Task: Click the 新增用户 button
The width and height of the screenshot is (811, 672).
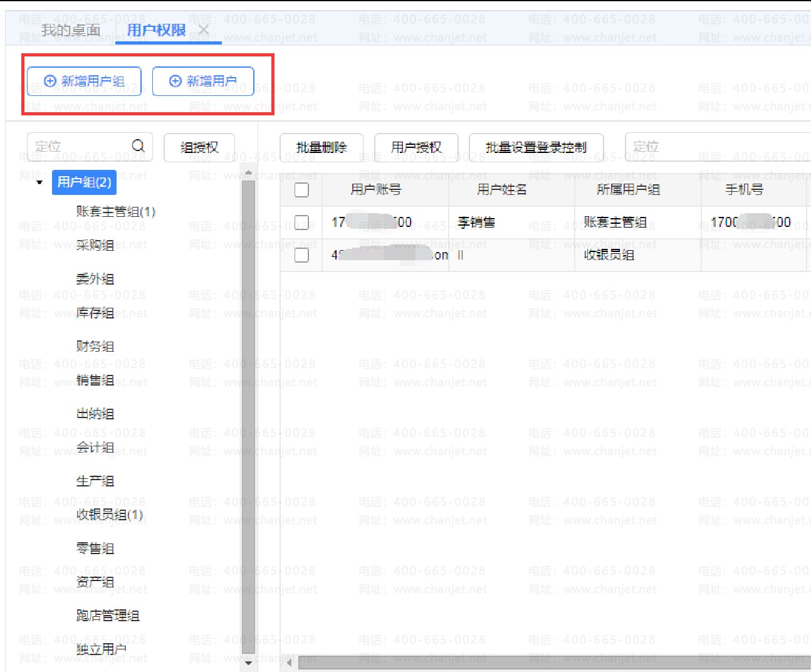Action: click(203, 81)
